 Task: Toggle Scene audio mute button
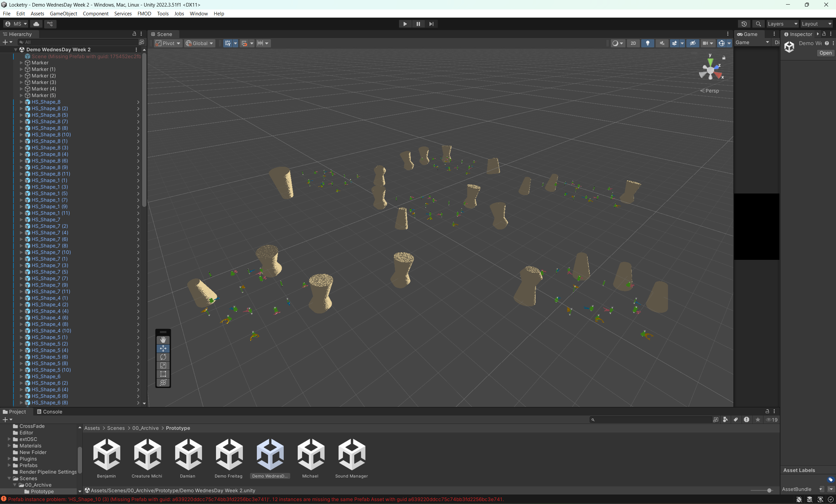pos(661,43)
